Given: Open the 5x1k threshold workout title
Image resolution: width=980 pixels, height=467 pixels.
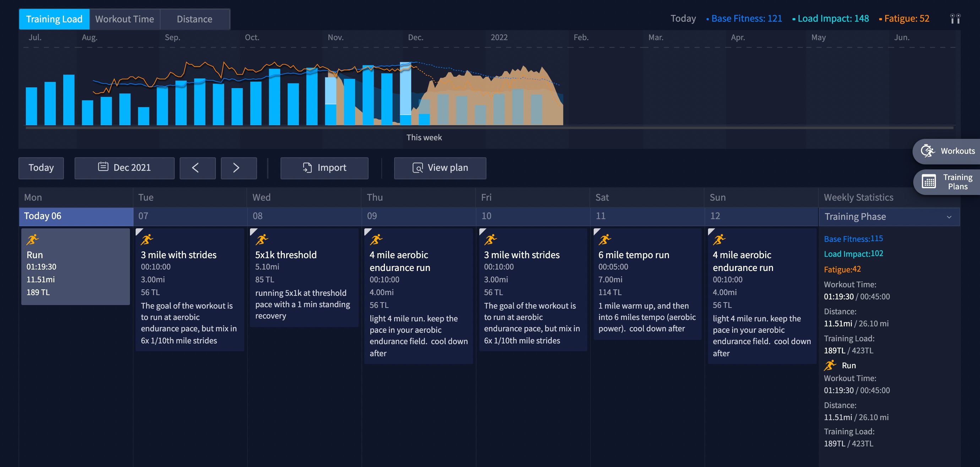Looking at the screenshot, I should tap(286, 255).
